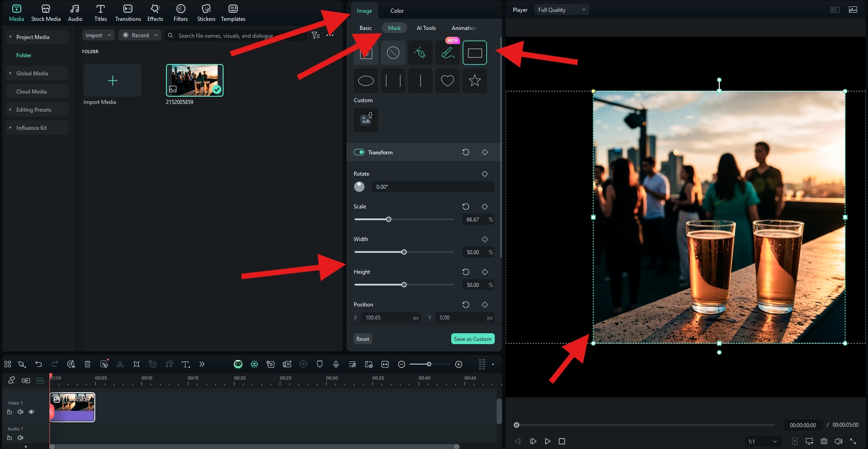Open the Full Quality dropdown

[561, 10]
